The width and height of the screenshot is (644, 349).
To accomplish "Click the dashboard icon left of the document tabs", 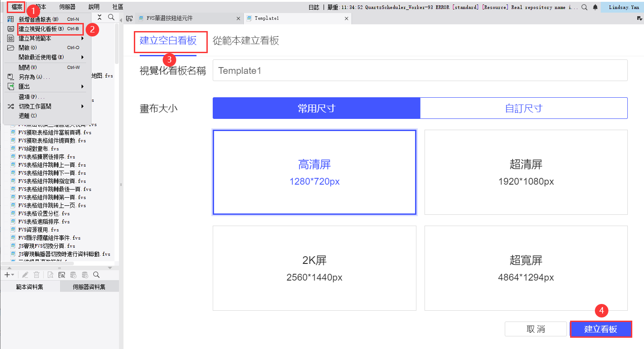I will [x=129, y=18].
